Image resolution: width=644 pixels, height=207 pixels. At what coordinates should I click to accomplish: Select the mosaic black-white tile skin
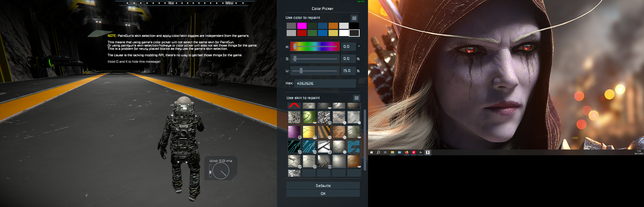(324, 117)
